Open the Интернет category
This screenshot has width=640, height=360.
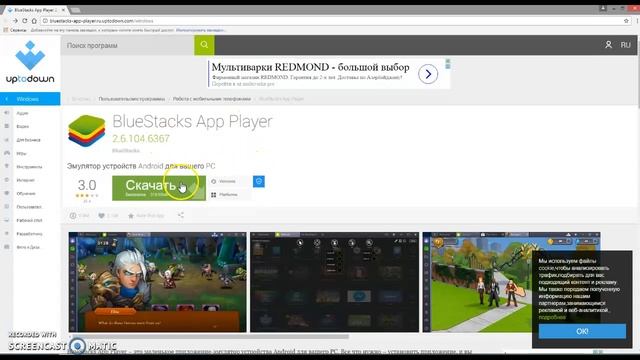point(25,180)
